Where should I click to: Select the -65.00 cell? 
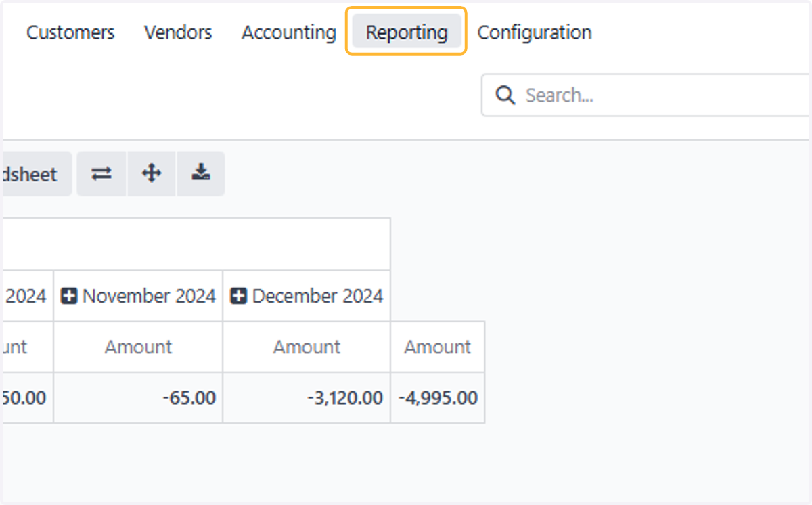[x=138, y=397]
